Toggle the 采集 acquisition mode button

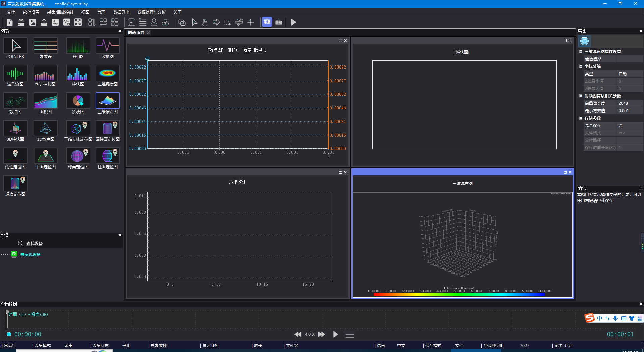(x=267, y=22)
